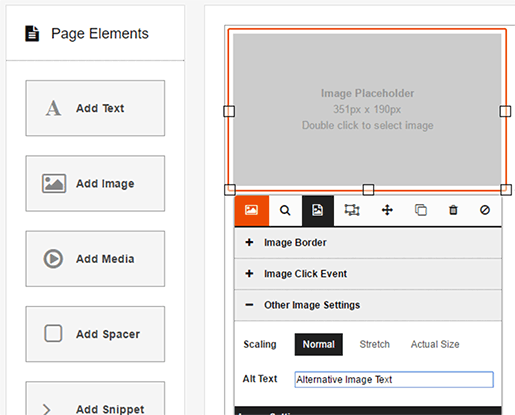Click the Add Text button
Screen dimensions: 515x415
(x=95, y=108)
